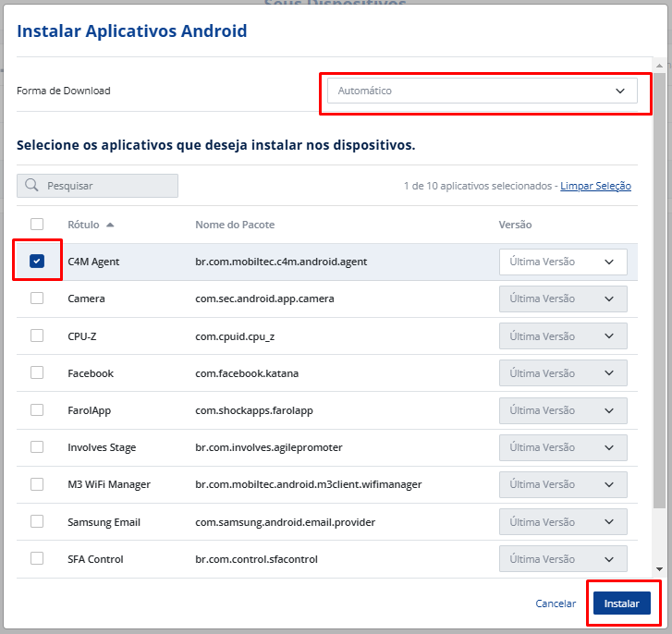Open version dropdown for SFA Control
672x634 pixels.
tap(563, 559)
